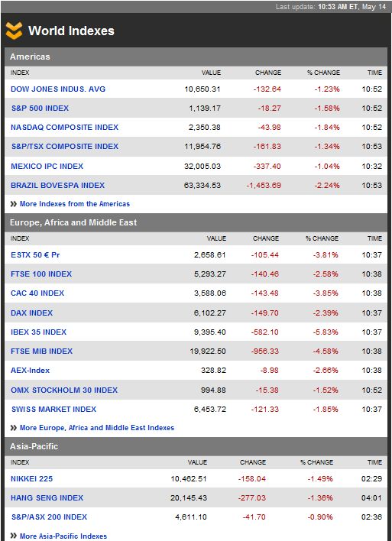Click the IBEX 35 INDEX link
The height and width of the screenshot is (541, 392).
tap(39, 332)
